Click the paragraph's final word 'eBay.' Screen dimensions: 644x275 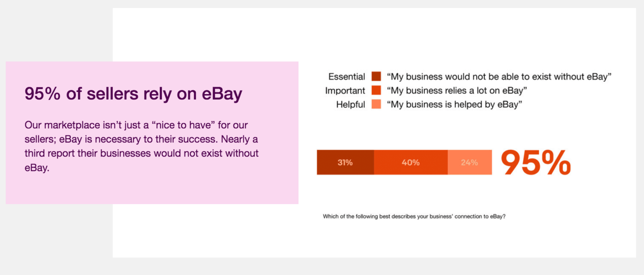(x=37, y=168)
